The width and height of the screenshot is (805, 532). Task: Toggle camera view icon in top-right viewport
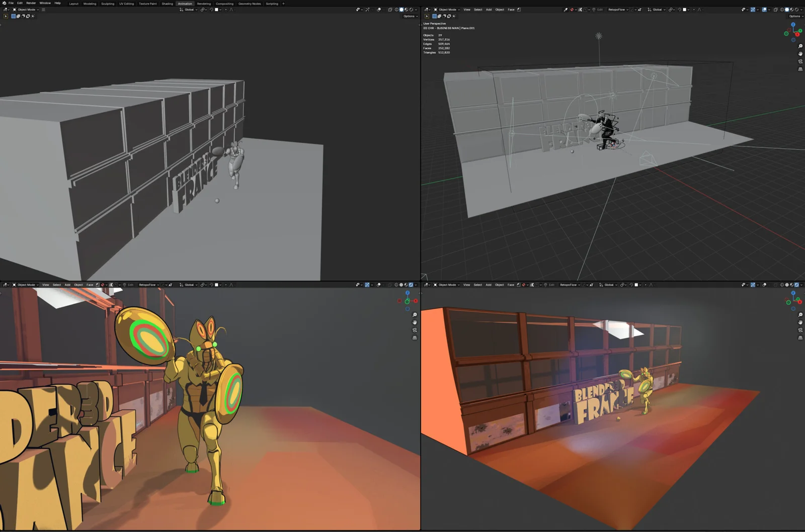point(800,61)
